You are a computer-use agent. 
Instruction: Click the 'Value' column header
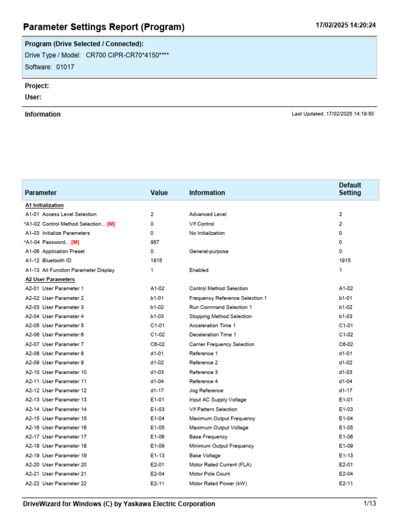(x=159, y=193)
